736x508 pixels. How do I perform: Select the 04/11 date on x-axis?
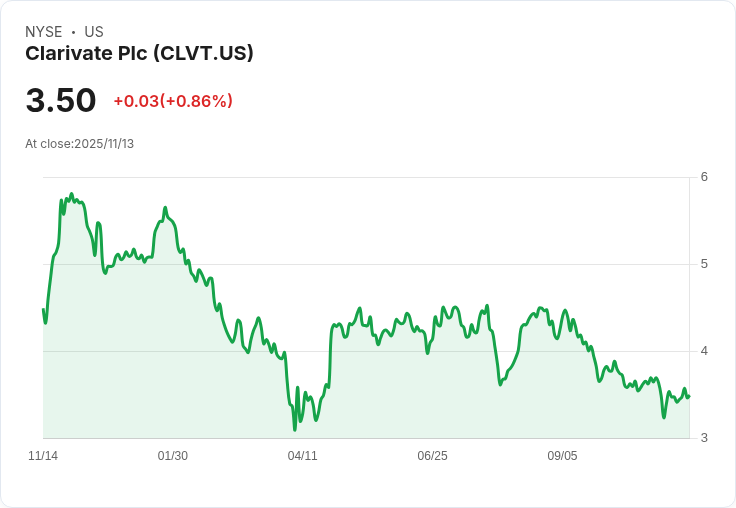[x=302, y=456]
